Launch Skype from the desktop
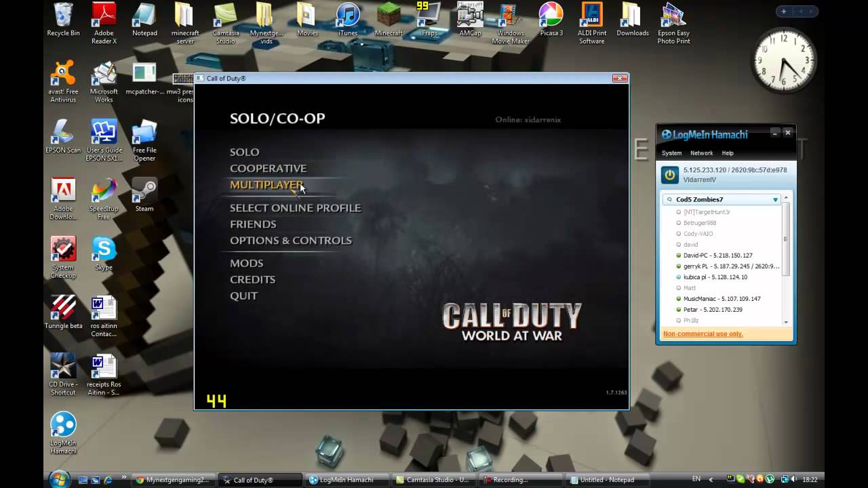 click(104, 255)
